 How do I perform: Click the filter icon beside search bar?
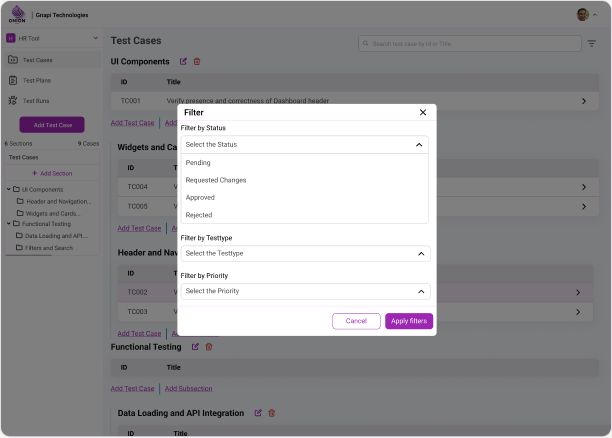pos(592,44)
